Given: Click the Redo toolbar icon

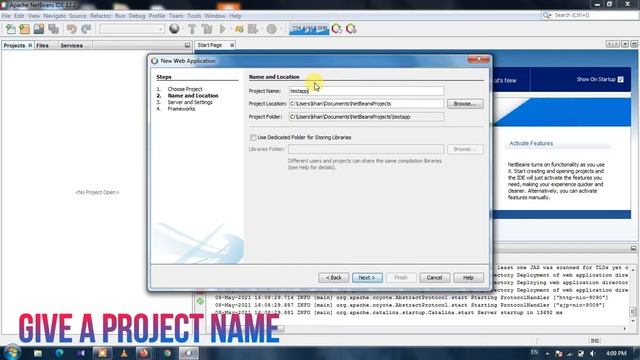Looking at the screenshot, I should [86, 29].
